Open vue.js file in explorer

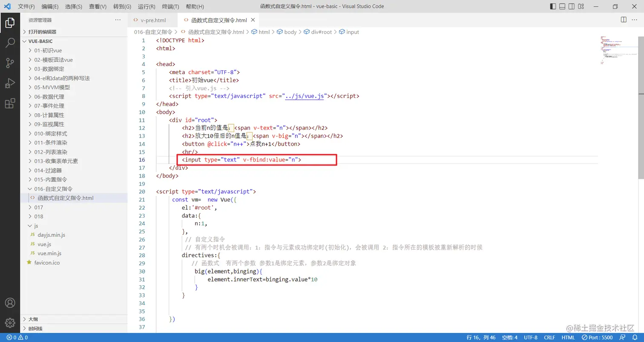74,244
